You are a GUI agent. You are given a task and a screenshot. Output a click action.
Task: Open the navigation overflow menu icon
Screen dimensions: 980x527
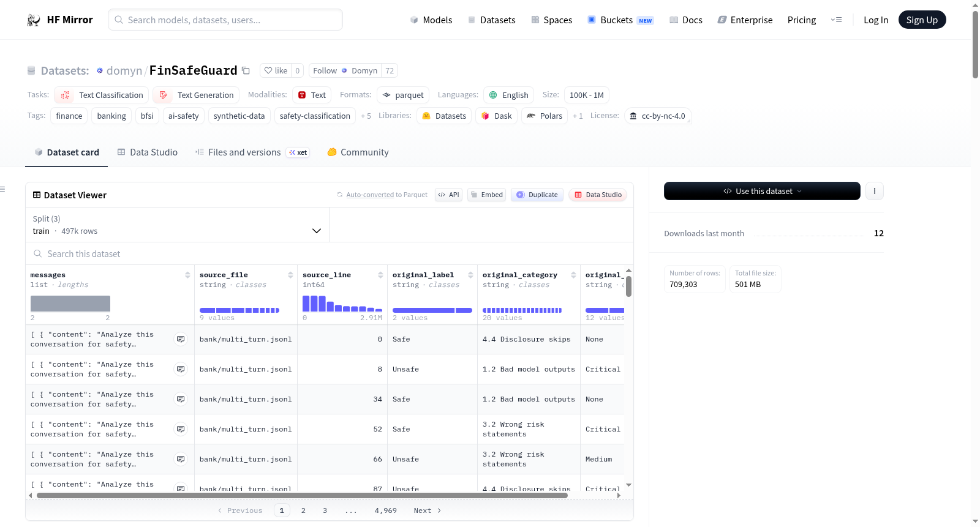tap(836, 20)
